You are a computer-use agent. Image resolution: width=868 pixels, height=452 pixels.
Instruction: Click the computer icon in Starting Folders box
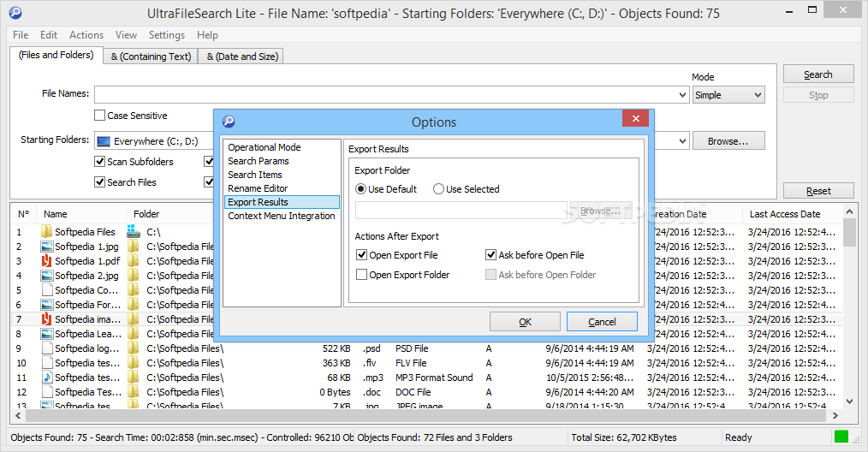coord(104,141)
